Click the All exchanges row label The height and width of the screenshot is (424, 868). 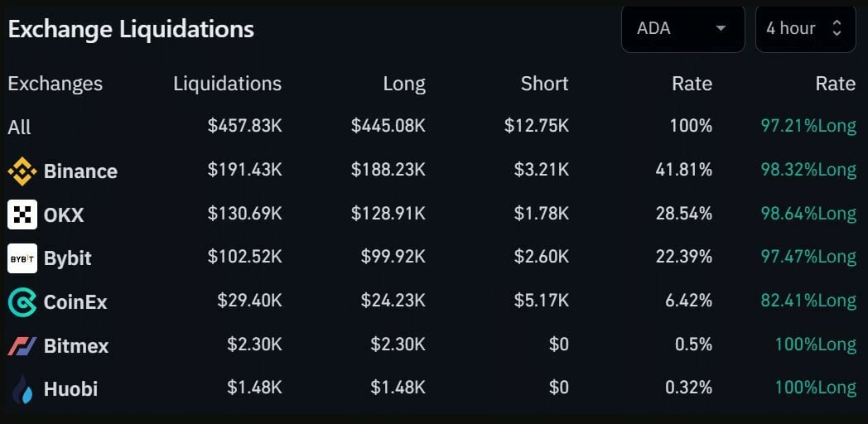tap(19, 128)
